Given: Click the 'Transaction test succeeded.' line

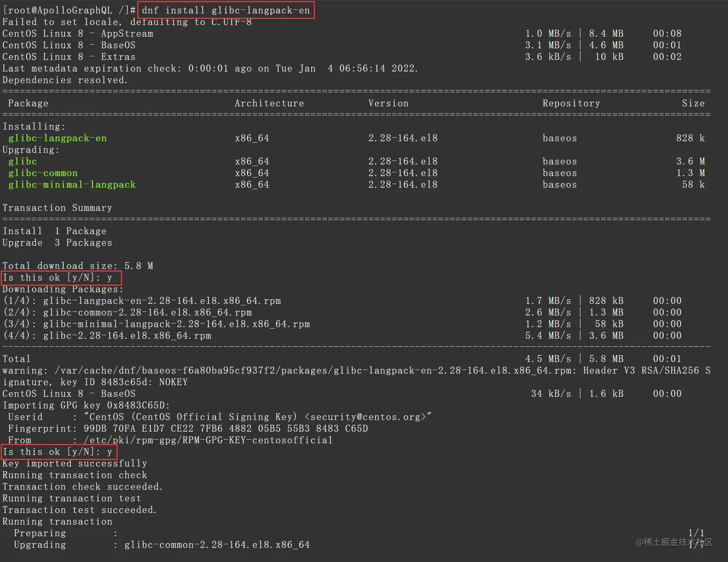Looking at the screenshot, I should 79,510.
